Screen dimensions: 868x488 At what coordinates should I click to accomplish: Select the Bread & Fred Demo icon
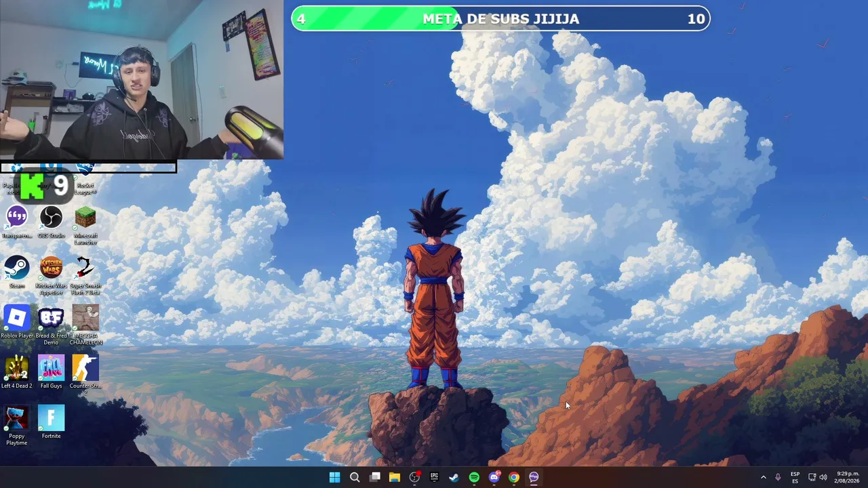[x=51, y=326]
